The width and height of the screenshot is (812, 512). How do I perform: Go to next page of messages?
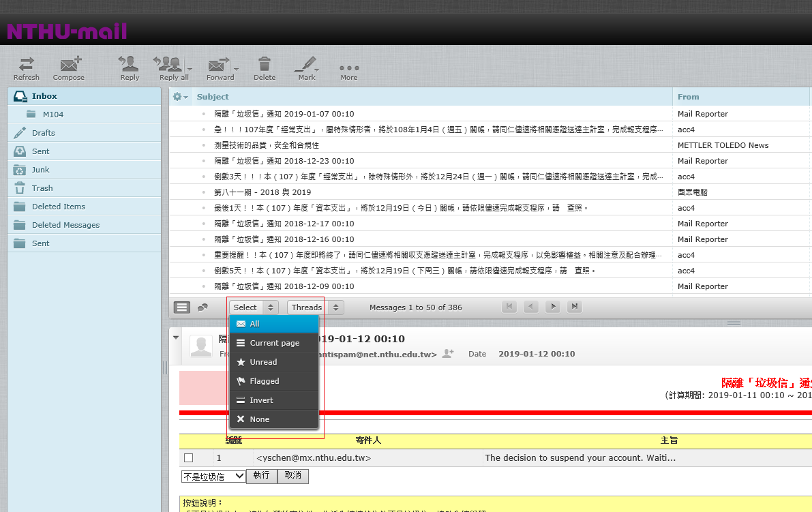[x=553, y=307]
